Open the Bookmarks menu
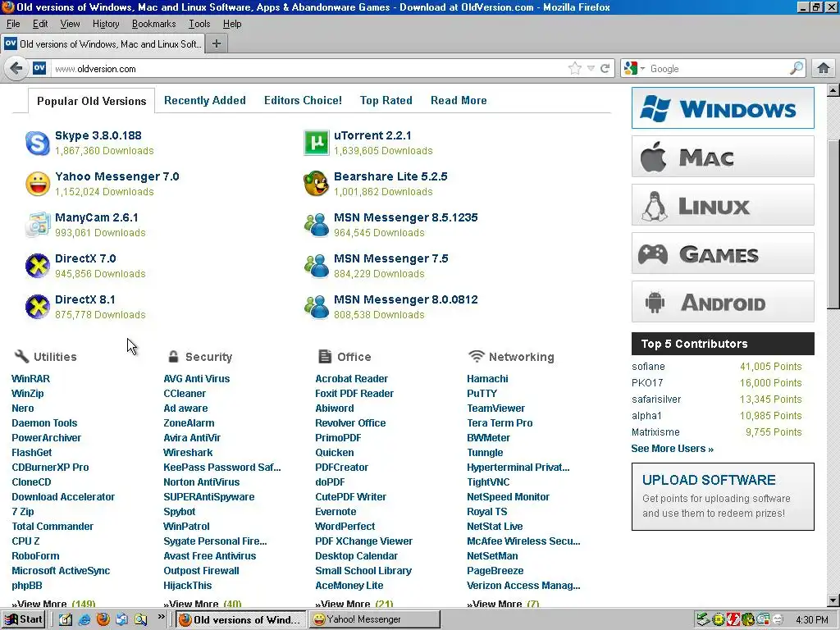Screen dimensions: 840x630 [153, 24]
